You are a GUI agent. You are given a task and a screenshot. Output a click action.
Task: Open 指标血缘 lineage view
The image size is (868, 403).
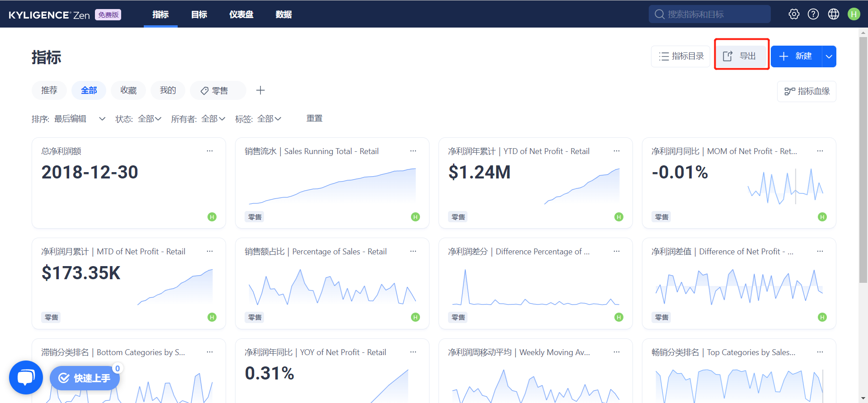807,91
